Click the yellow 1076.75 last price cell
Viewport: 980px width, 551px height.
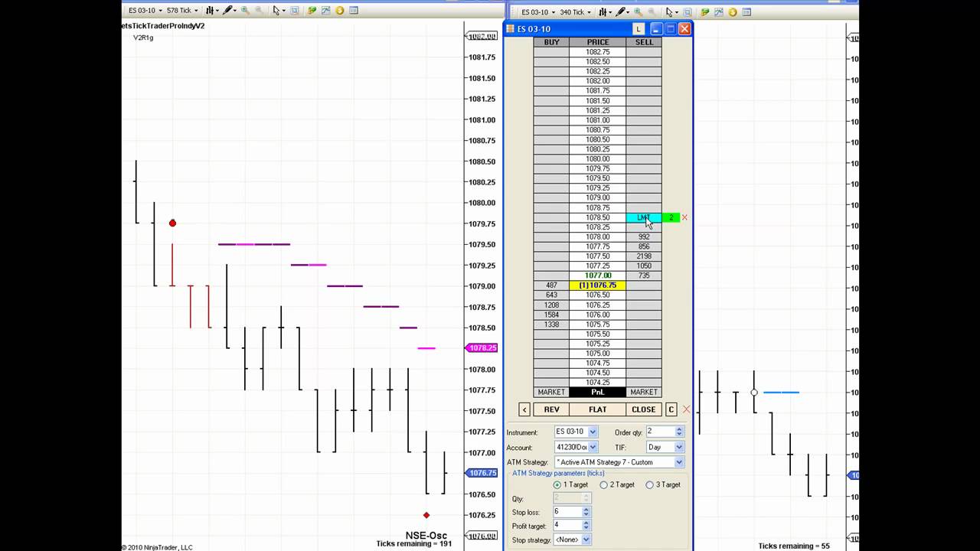tap(598, 285)
